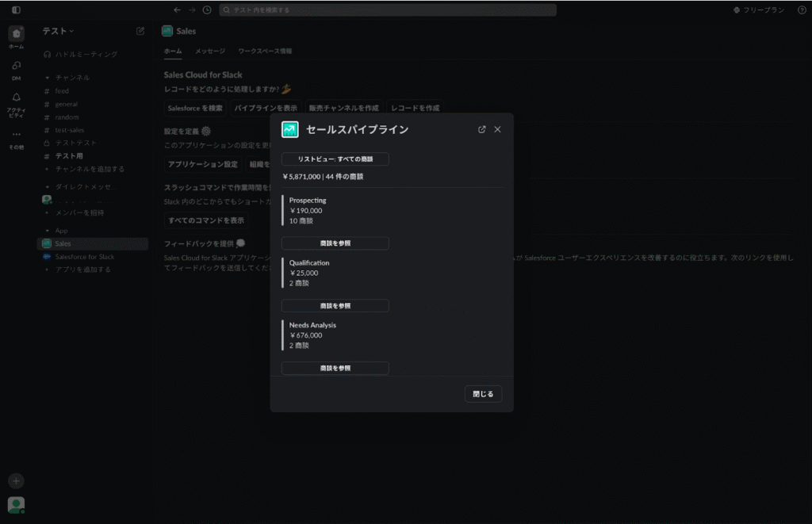Click the search field at the top

(387, 10)
